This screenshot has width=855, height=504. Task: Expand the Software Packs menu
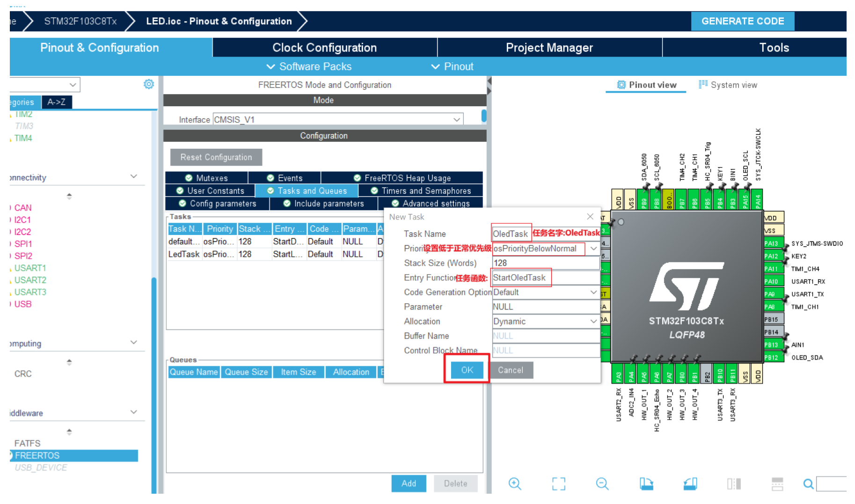point(309,66)
